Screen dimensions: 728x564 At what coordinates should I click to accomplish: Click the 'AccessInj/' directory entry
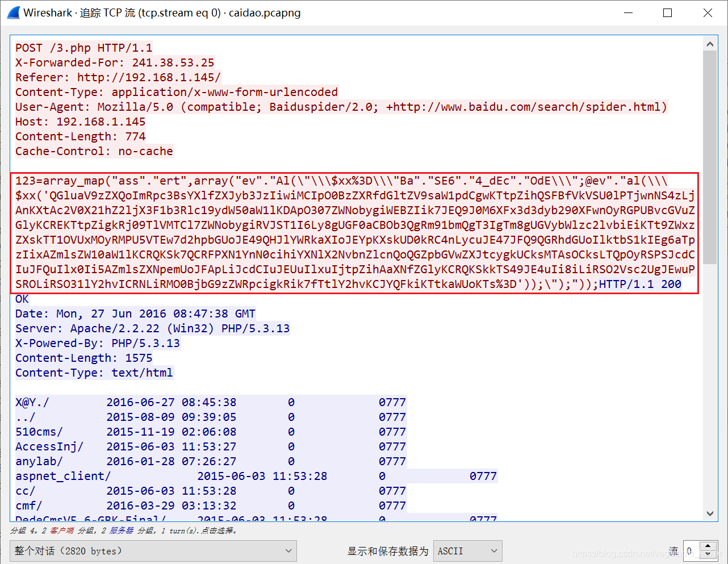click(x=49, y=446)
